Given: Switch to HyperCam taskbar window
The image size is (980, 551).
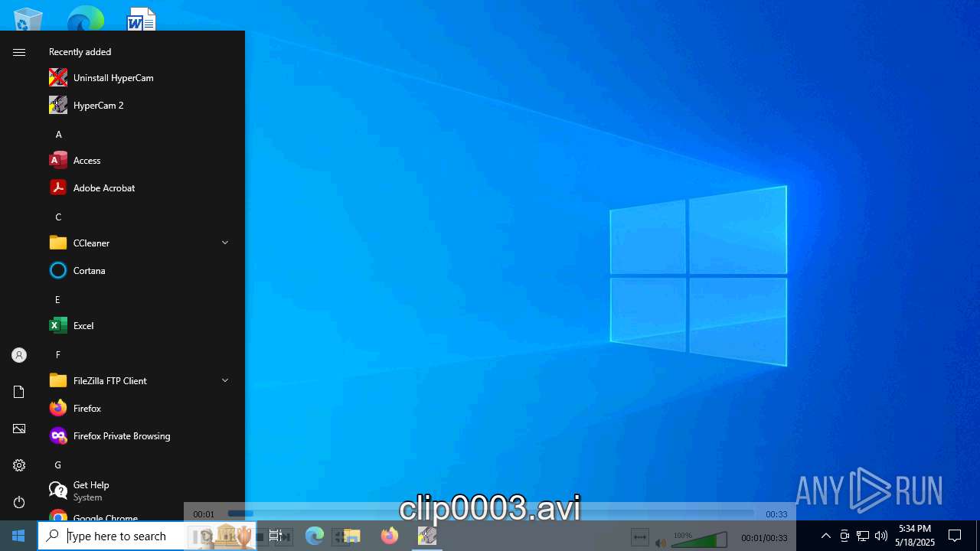Looking at the screenshot, I should [x=427, y=536].
